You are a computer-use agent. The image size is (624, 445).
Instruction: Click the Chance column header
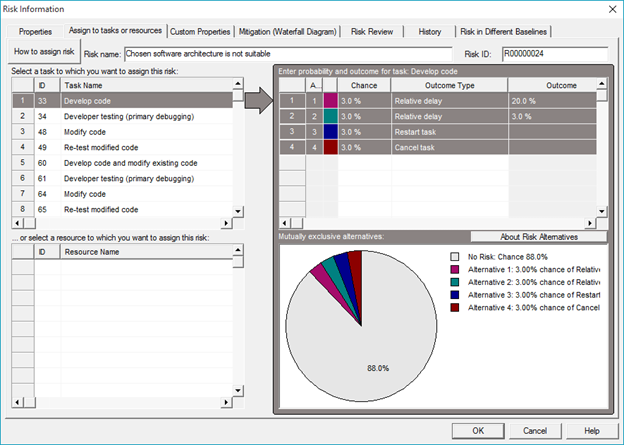tap(364, 85)
